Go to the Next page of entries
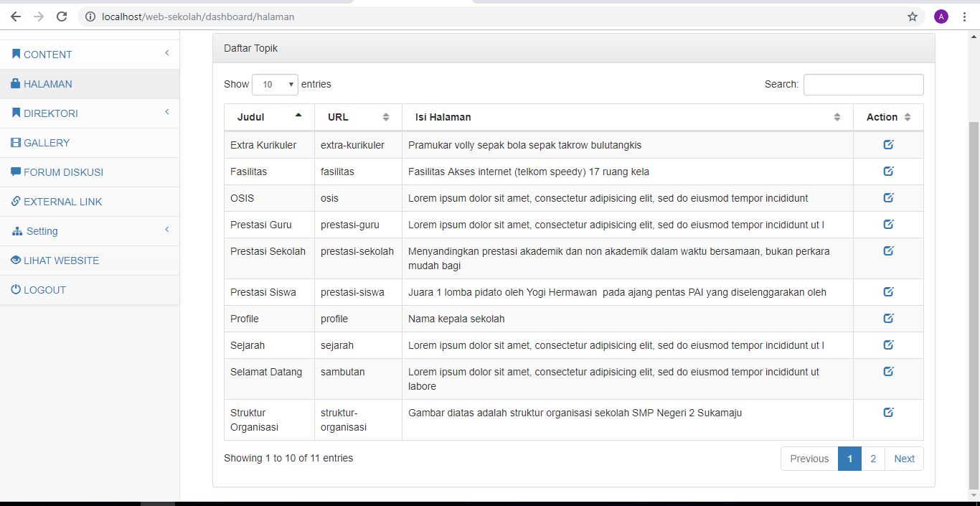 pos(904,459)
